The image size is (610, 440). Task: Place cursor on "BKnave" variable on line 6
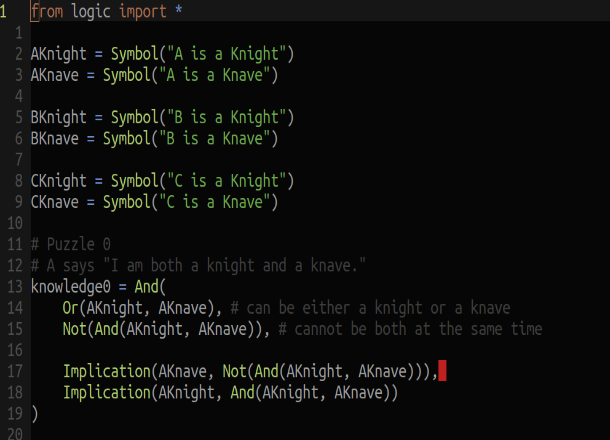(58, 139)
